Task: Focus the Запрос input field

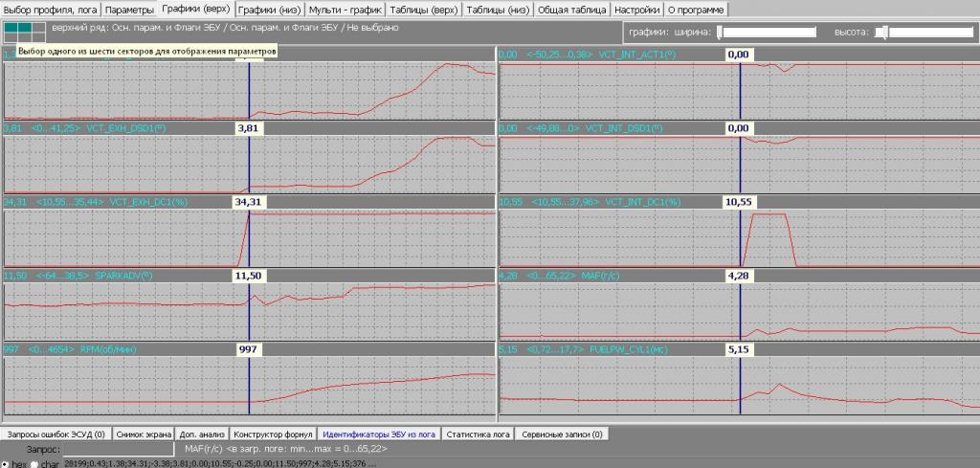Action: pos(119,449)
